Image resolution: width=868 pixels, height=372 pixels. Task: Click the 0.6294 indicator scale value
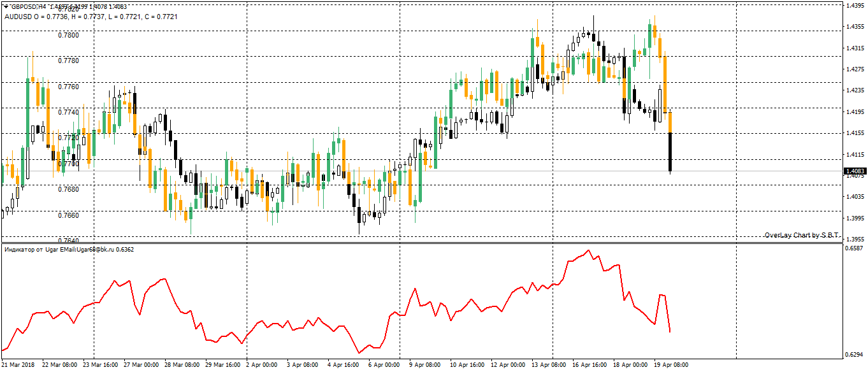pos(854,354)
